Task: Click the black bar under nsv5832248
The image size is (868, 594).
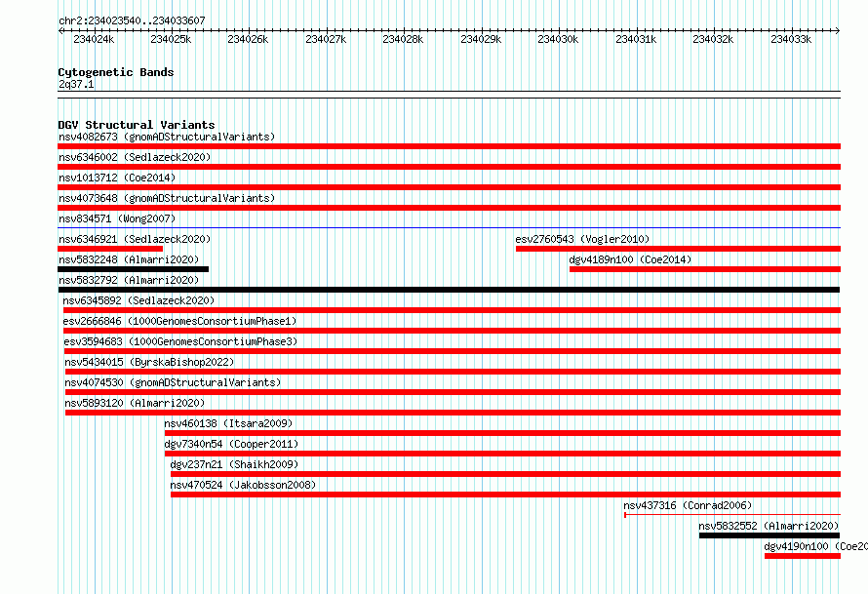Action: (134, 269)
